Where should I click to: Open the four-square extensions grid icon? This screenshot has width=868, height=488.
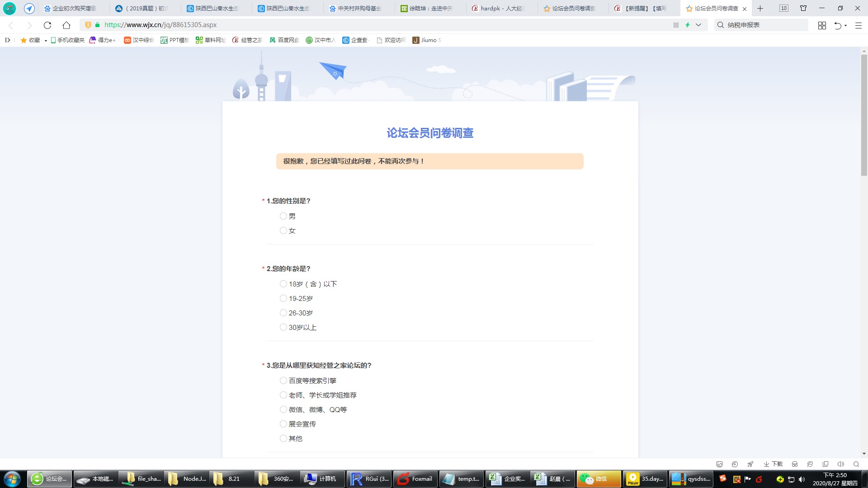click(822, 26)
